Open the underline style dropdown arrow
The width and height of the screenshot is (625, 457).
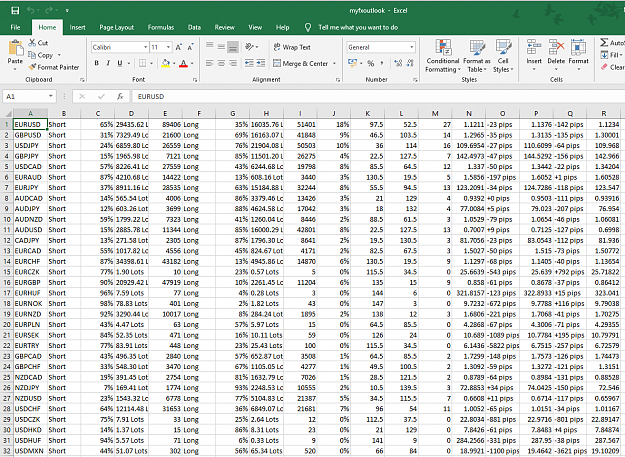click(x=129, y=63)
